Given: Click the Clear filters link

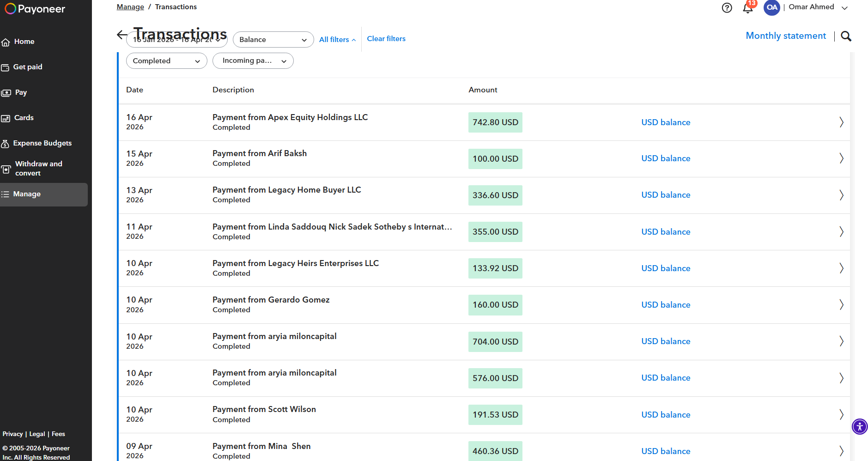Looking at the screenshot, I should 386,39.
